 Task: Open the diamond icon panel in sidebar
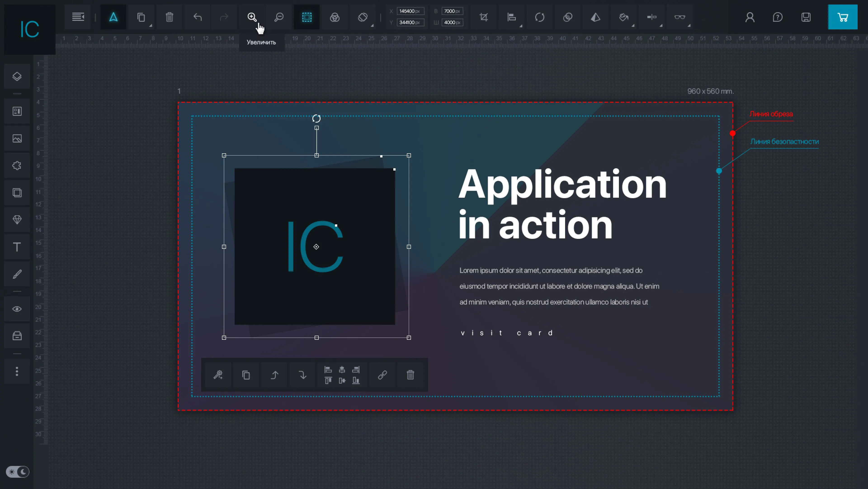pos(17,220)
